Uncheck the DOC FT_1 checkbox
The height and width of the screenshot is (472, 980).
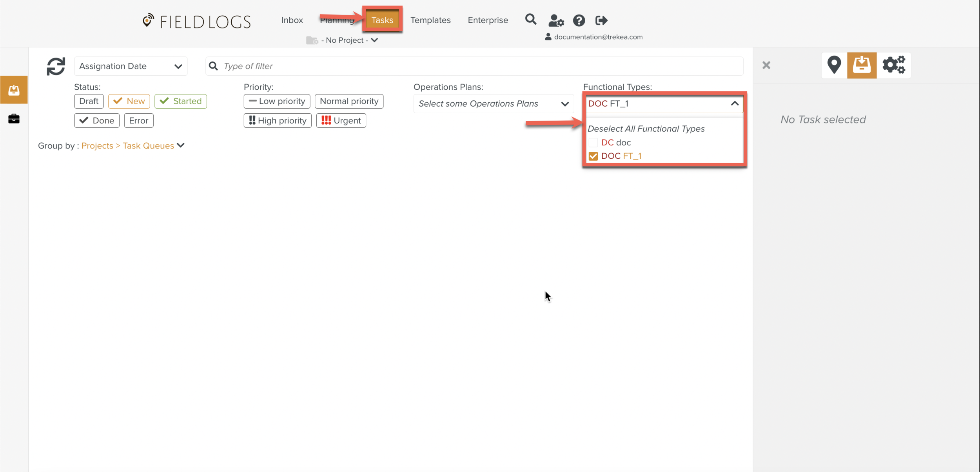click(593, 156)
